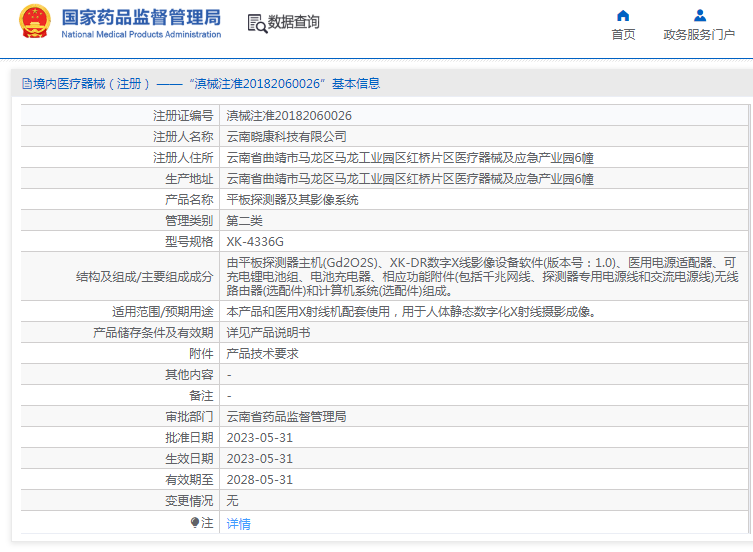753x552 pixels.
Task: Click the 管理类别 row label
Action: (189, 221)
